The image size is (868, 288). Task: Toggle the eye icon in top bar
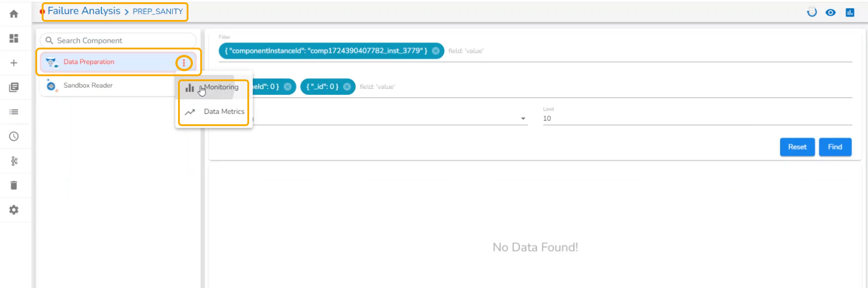[830, 13]
